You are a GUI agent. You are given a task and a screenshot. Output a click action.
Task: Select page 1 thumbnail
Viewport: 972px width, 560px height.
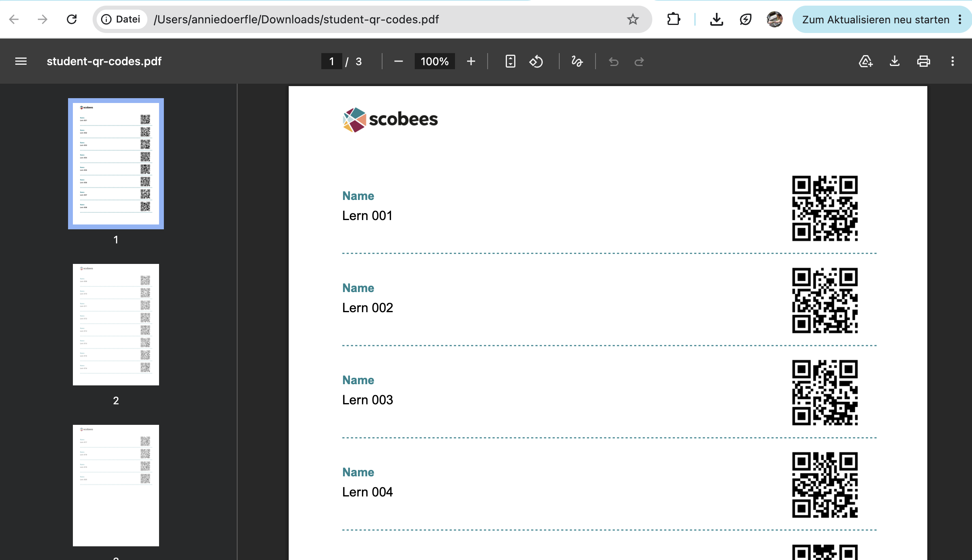pos(116,164)
